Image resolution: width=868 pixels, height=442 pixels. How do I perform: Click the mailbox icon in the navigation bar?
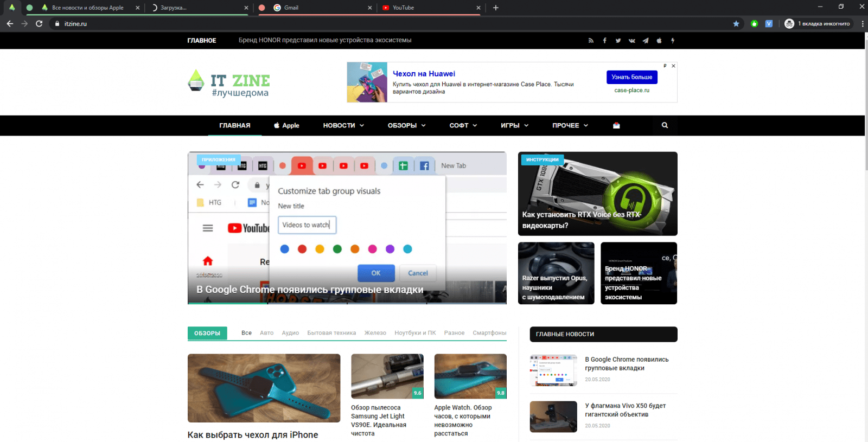click(616, 125)
